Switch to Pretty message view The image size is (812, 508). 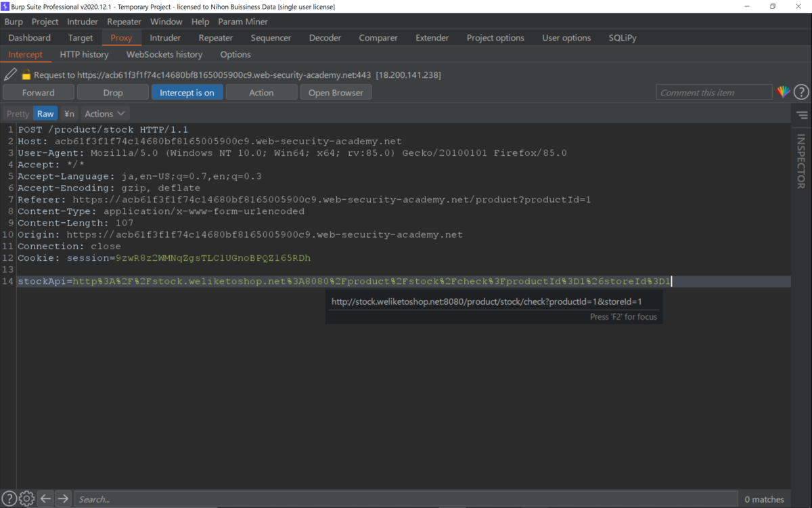[x=18, y=114]
